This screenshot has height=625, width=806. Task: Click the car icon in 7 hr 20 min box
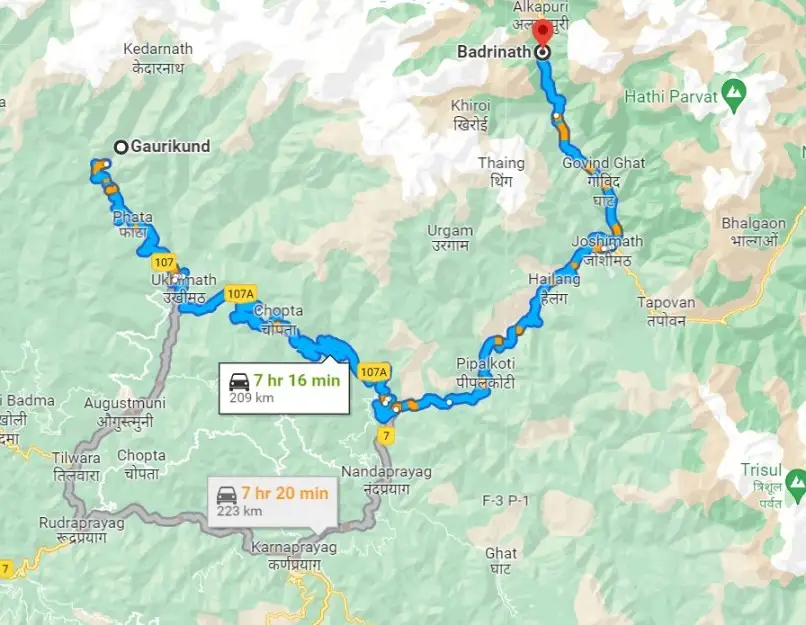226,495
